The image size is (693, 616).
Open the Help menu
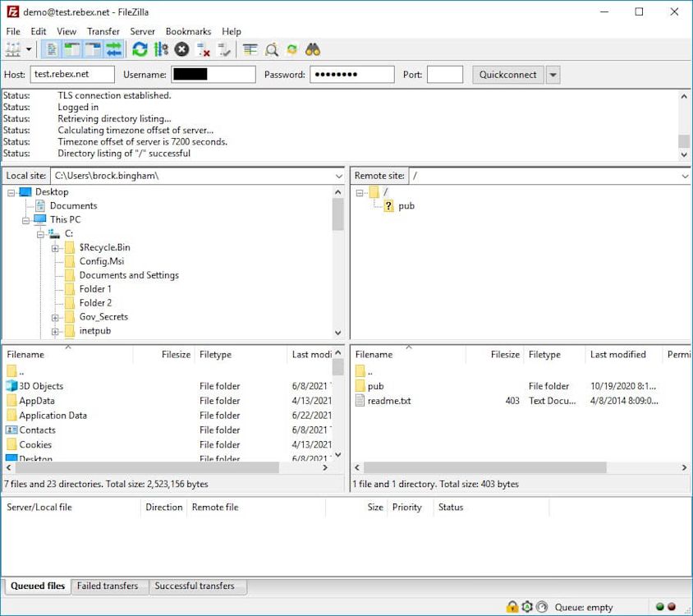[232, 31]
